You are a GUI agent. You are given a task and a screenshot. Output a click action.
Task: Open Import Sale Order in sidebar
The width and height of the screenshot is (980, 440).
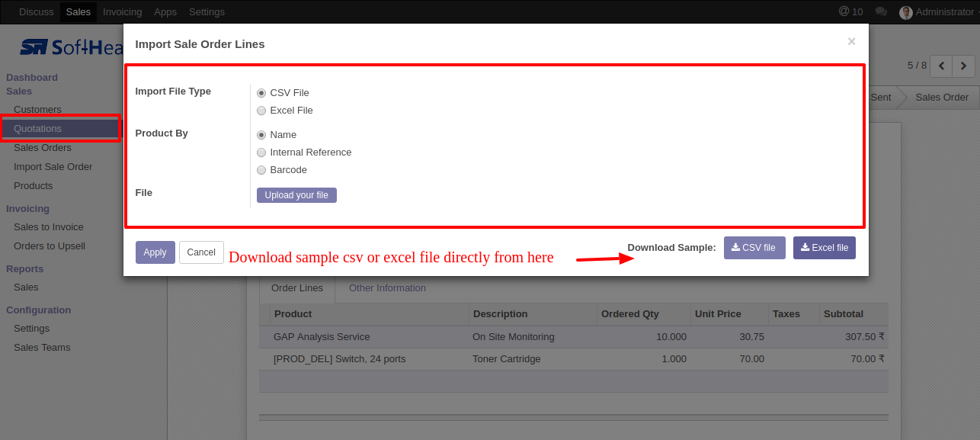point(53,167)
